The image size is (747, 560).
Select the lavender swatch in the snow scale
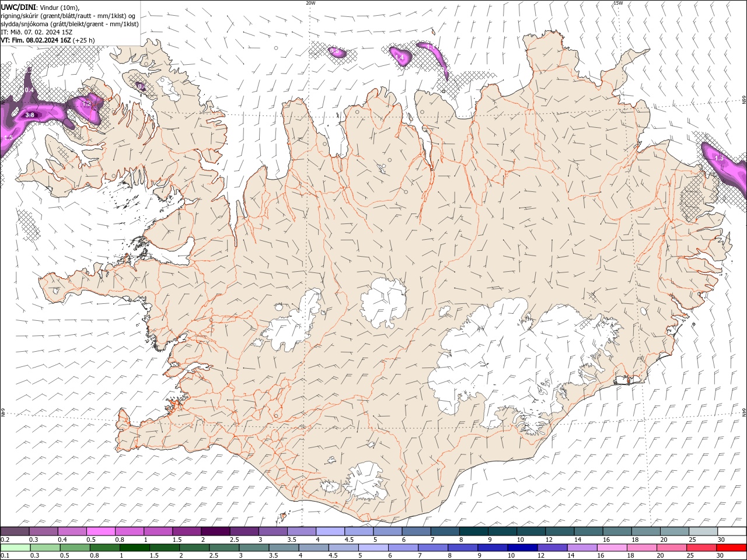coord(330,531)
